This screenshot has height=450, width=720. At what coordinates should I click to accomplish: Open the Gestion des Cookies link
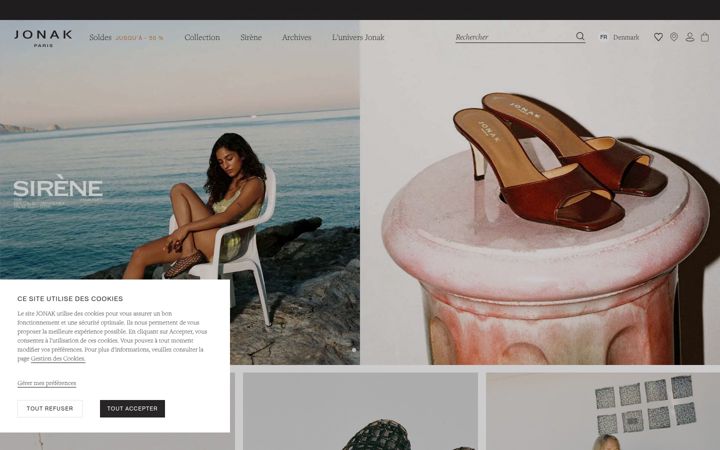(58, 359)
